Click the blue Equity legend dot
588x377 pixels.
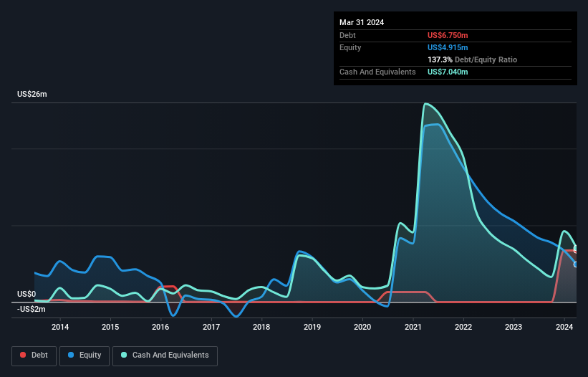[71, 355]
